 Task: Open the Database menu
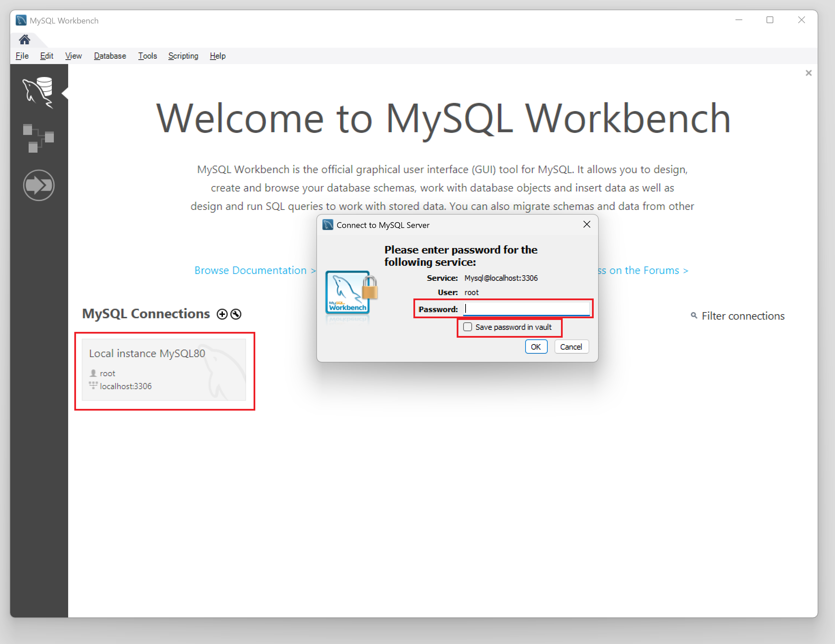click(110, 56)
